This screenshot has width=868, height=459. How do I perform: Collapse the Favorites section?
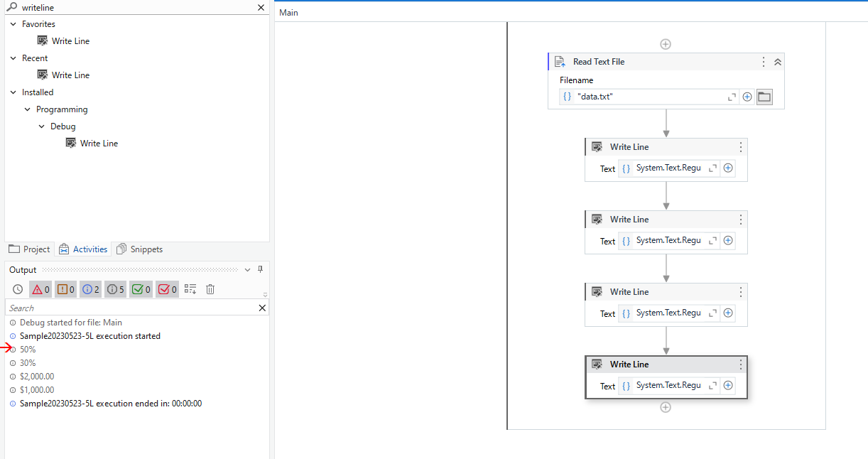point(12,23)
